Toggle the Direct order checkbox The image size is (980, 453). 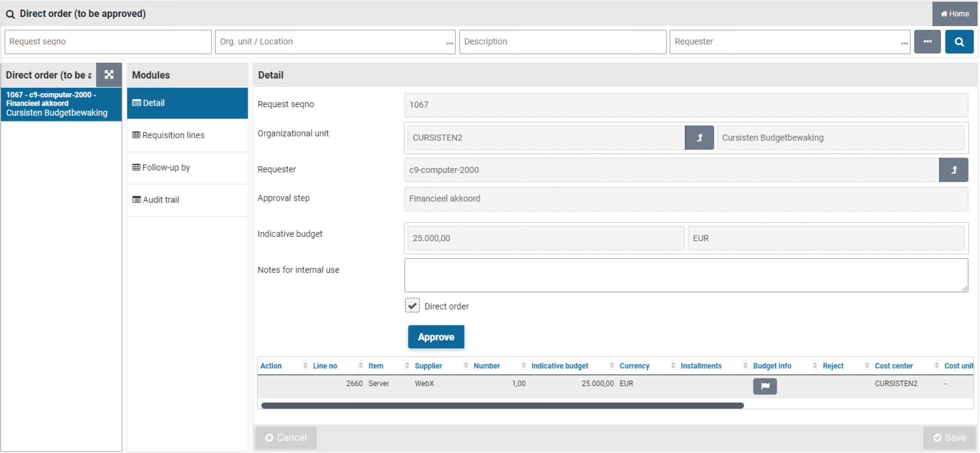[412, 306]
